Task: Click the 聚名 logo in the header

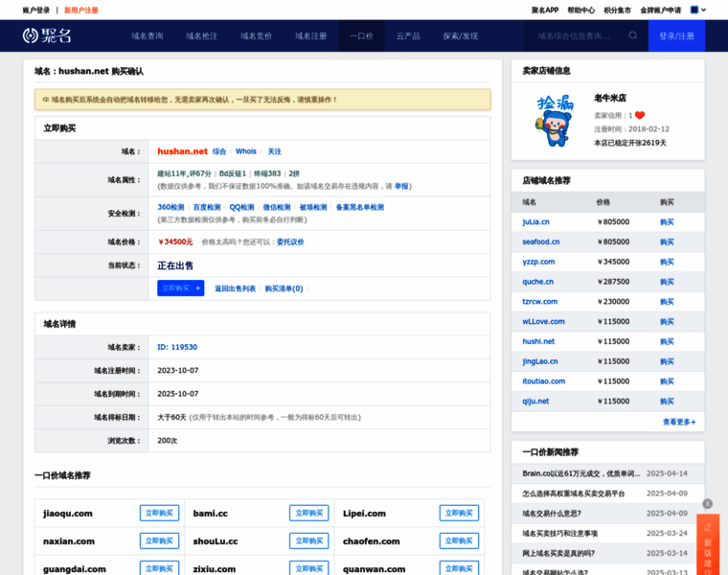Action: tap(47, 35)
